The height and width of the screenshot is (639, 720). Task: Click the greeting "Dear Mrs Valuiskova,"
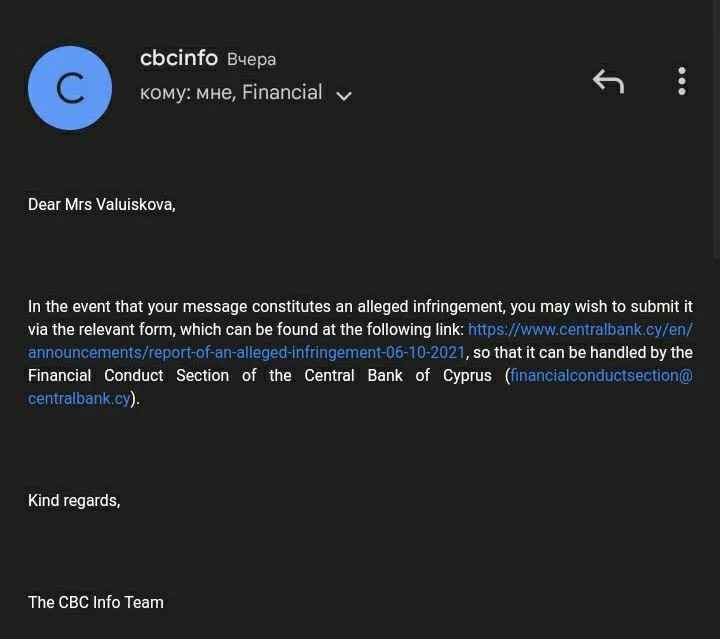[x=101, y=205]
